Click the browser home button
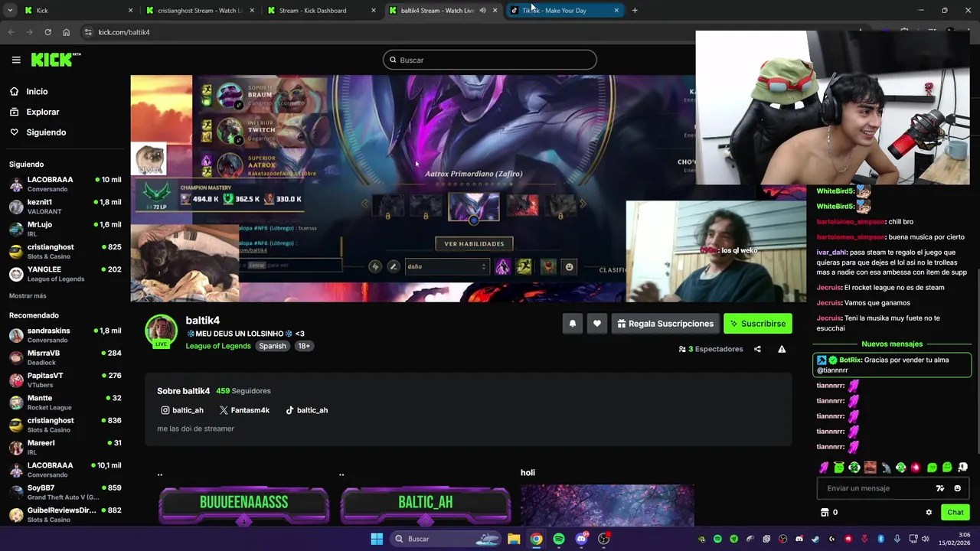 point(67,32)
